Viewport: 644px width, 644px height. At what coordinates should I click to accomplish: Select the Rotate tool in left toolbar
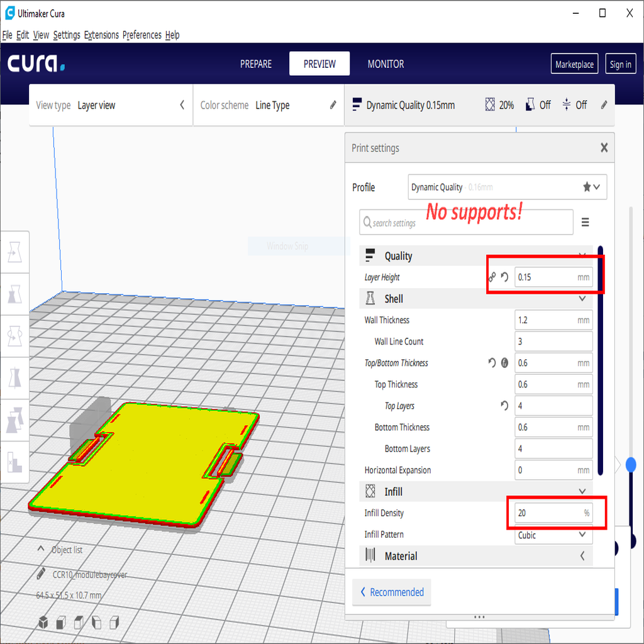click(14, 336)
